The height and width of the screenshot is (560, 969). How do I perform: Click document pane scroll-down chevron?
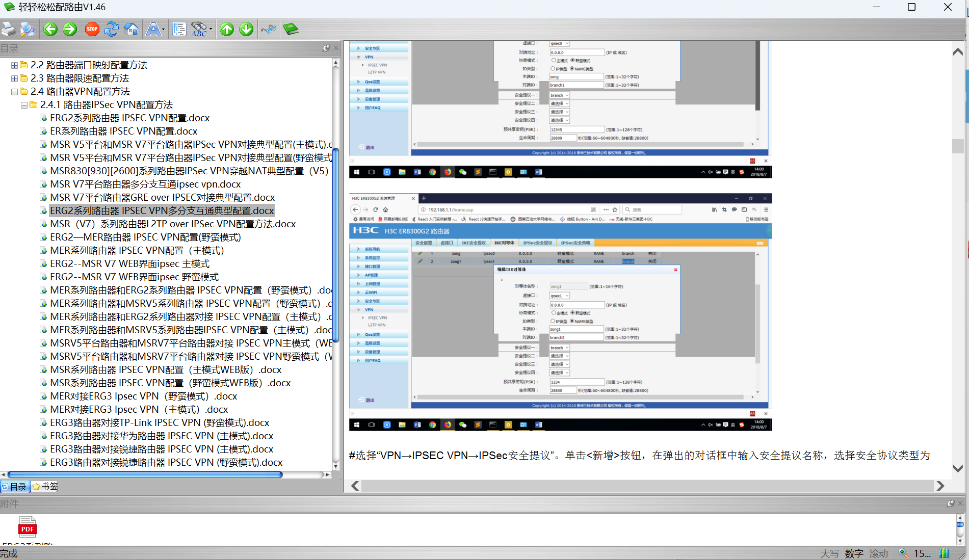pyautogui.click(x=958, y=468)
